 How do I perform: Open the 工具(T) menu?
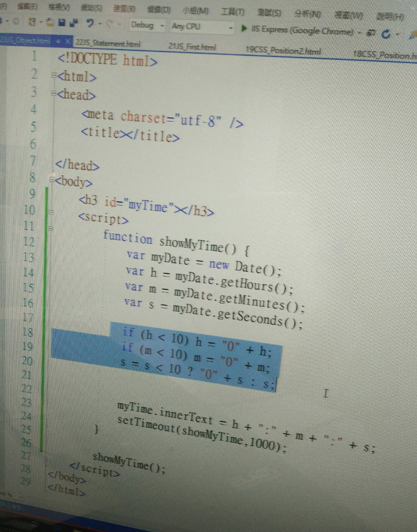pos(232,12)
